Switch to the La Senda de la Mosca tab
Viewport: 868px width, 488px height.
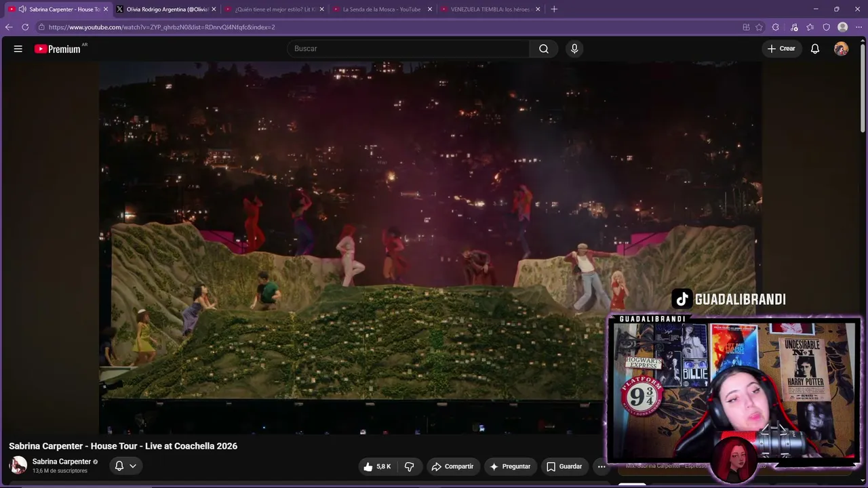pos(382,9)
